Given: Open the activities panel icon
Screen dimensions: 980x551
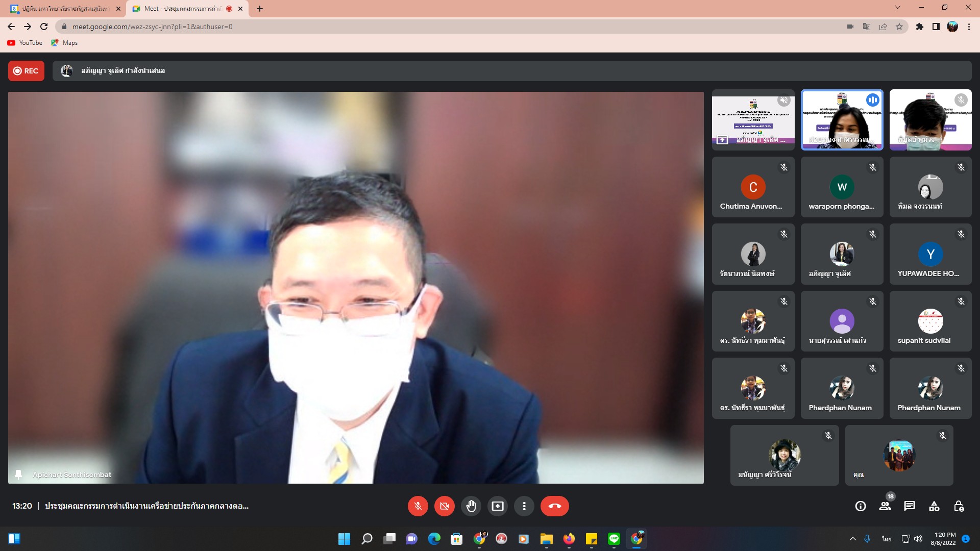Looking at the screenshot, I should [x=934, y=506].
